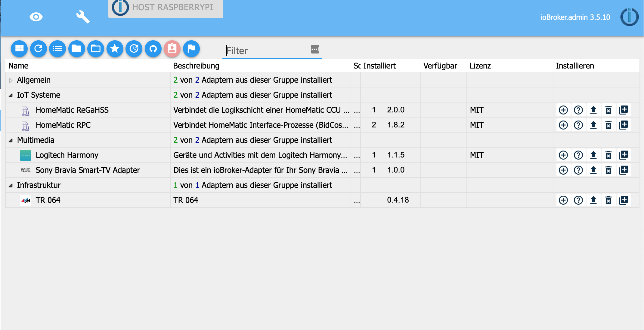Install HomeMatic ReGaHSS via the plus icon

(x=563, y=110)
